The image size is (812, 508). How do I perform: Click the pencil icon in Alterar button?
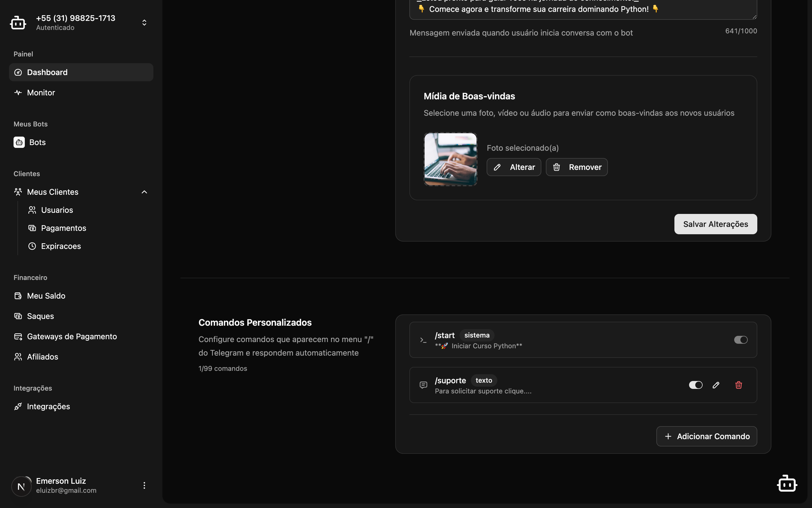(497, 167)
